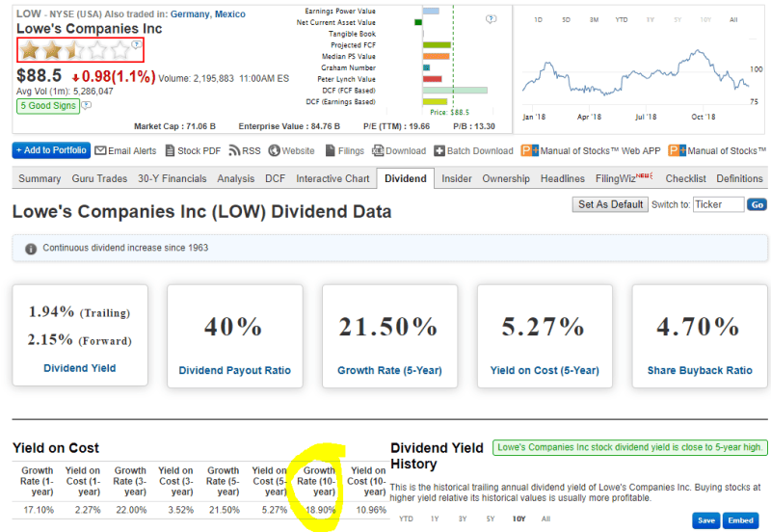The height and width of the screenshot is (532, 771).
Task: Click the 5 Good Signs badge
Action: click(48, 106)
